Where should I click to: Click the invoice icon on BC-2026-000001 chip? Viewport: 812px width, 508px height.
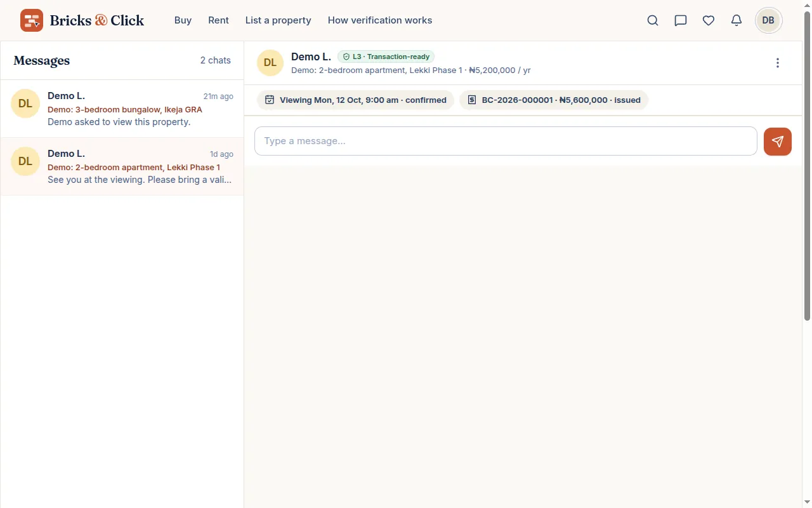(x=472, y=100)
